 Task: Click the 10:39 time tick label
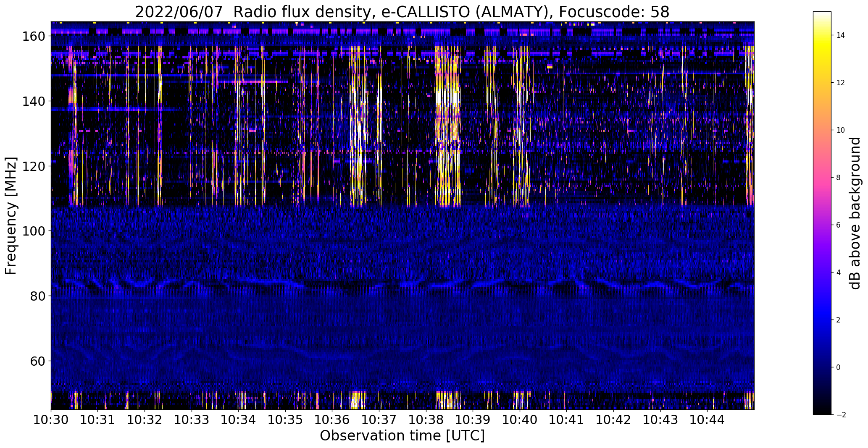[473, 419]
